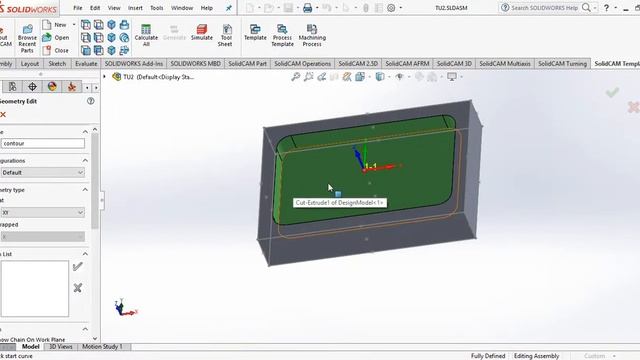This screenshot has height=360, width=640.
Task: Open the DisplayManager color ball tab
Action: pos(52,87)
